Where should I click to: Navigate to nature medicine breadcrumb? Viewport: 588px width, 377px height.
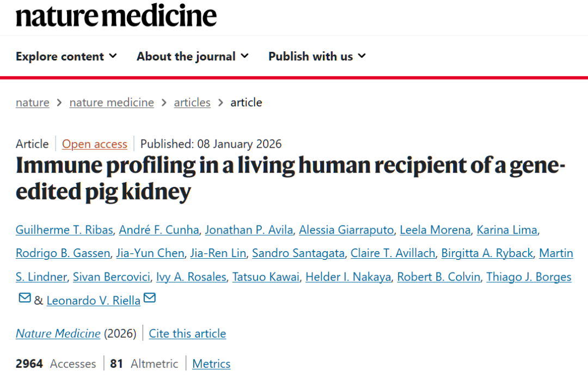point(112,102)
